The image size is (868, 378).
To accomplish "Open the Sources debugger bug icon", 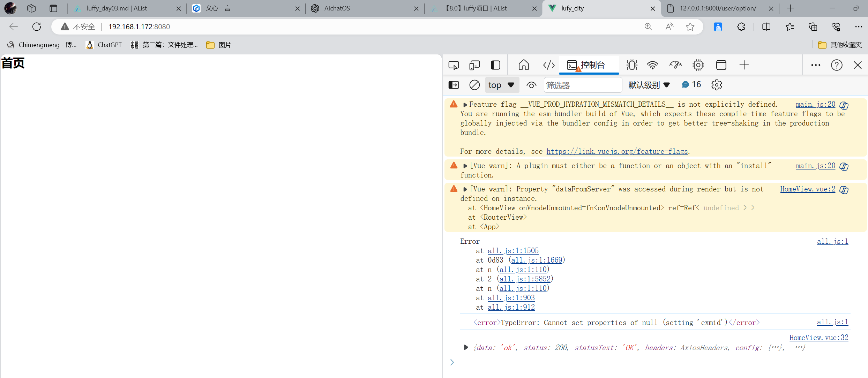I will pyautogui.click(x=631, y=65).
